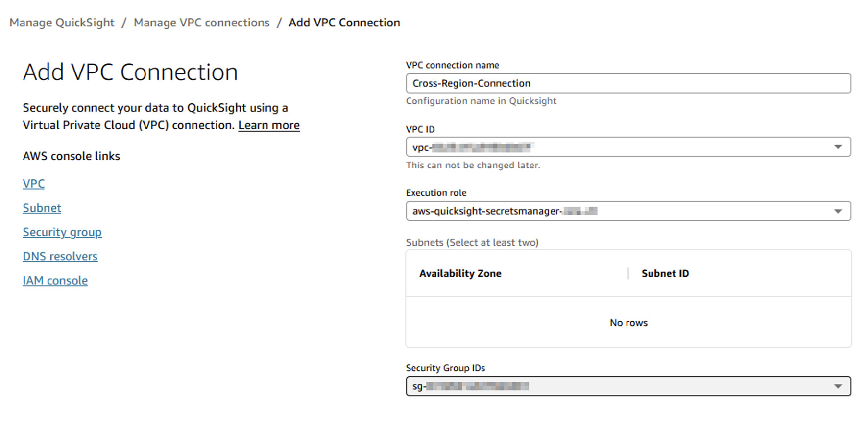Open the Subnet console link
Image resolution: width=868 pixels, height=430 pixels.
tap(42, 208)
